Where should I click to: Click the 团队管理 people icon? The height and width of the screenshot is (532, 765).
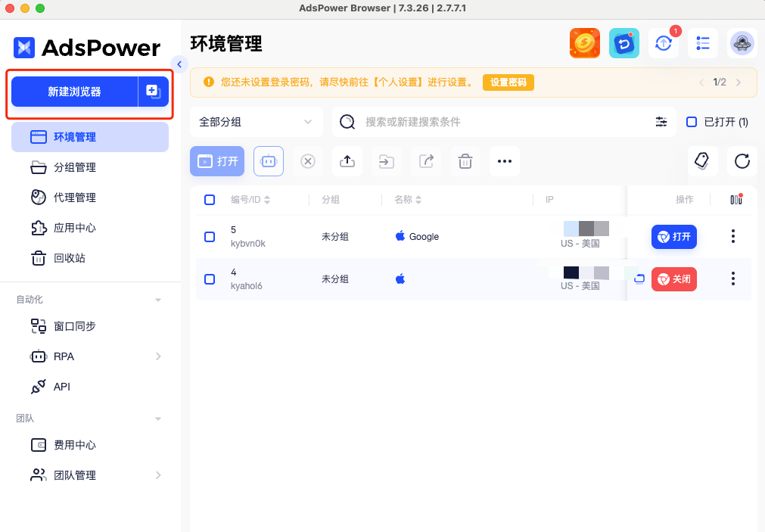[38, 475]
